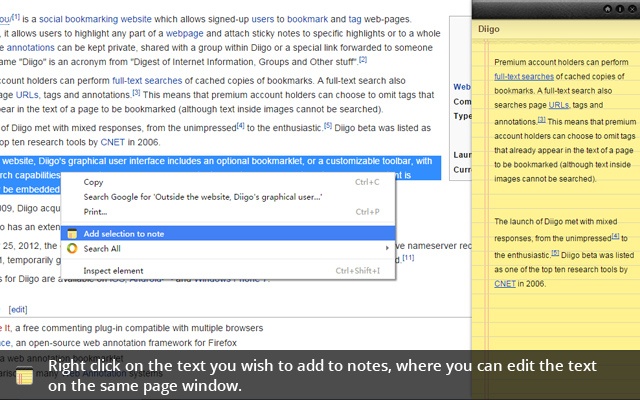This screenshot has width=640, height=400.
Task: Open full-text searches link in the article
Action: pos(147,81)
